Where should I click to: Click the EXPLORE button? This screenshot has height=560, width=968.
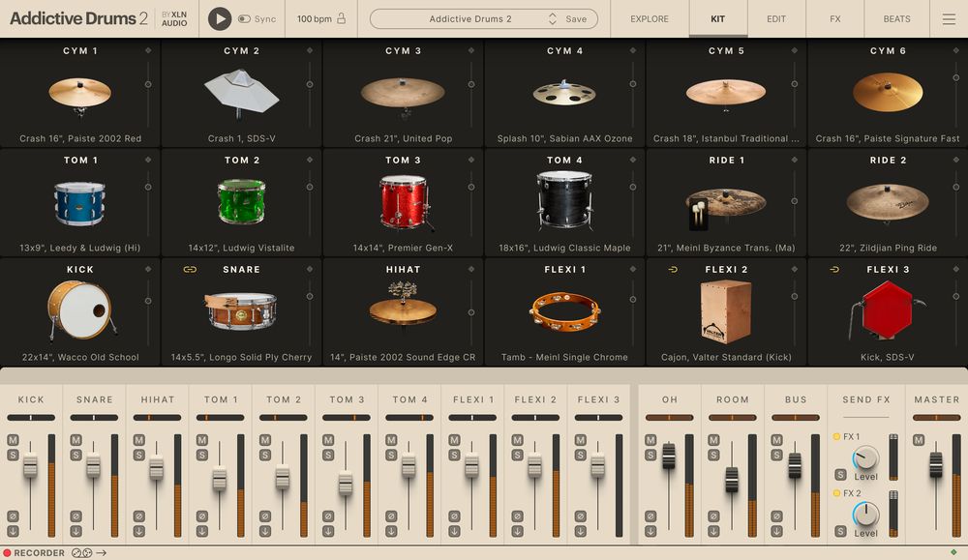[649, 18]
